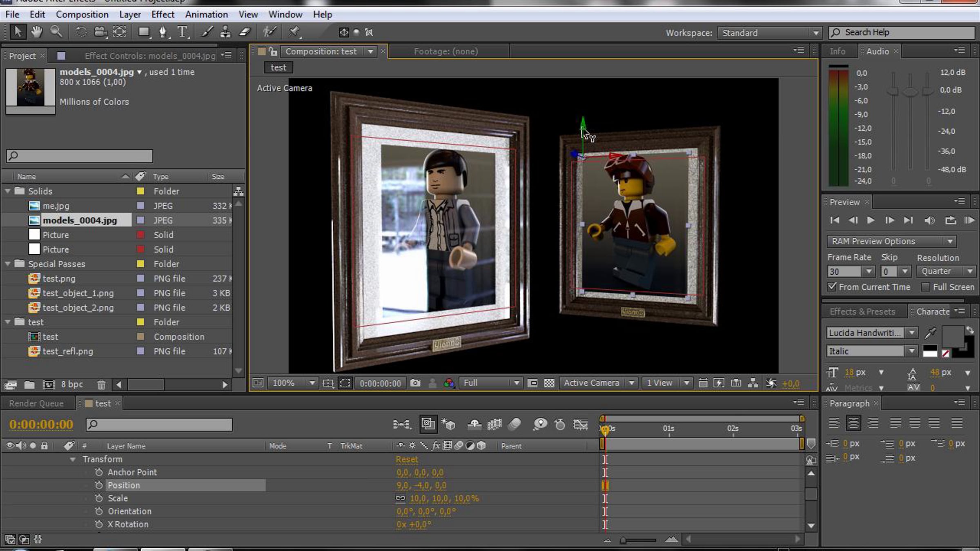This screenshot has width=980, height=551.
Task: Select the Puppet Pin tool
Action: click(294, 32)
